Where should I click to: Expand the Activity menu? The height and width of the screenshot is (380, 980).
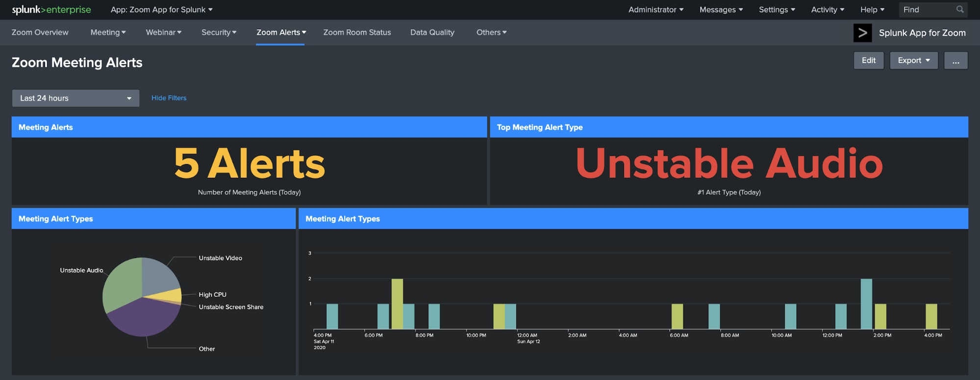pyautogui.click(x=828, y=10)
